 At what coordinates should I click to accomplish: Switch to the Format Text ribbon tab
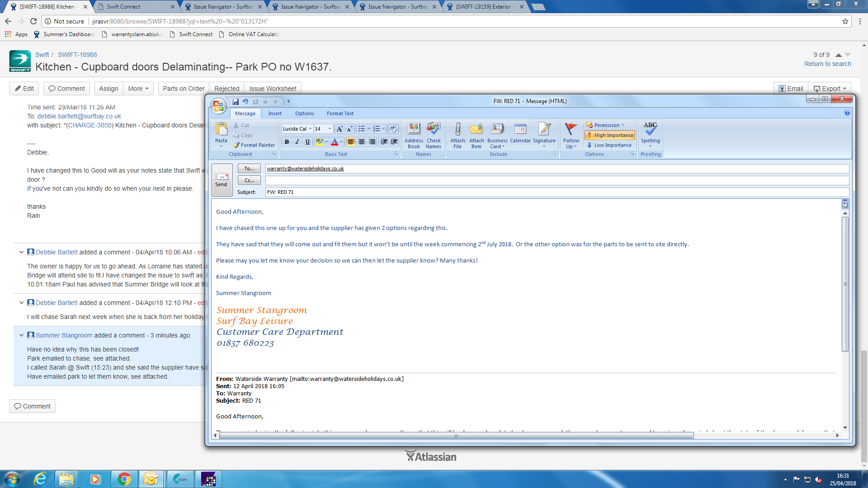coord(340,113)
